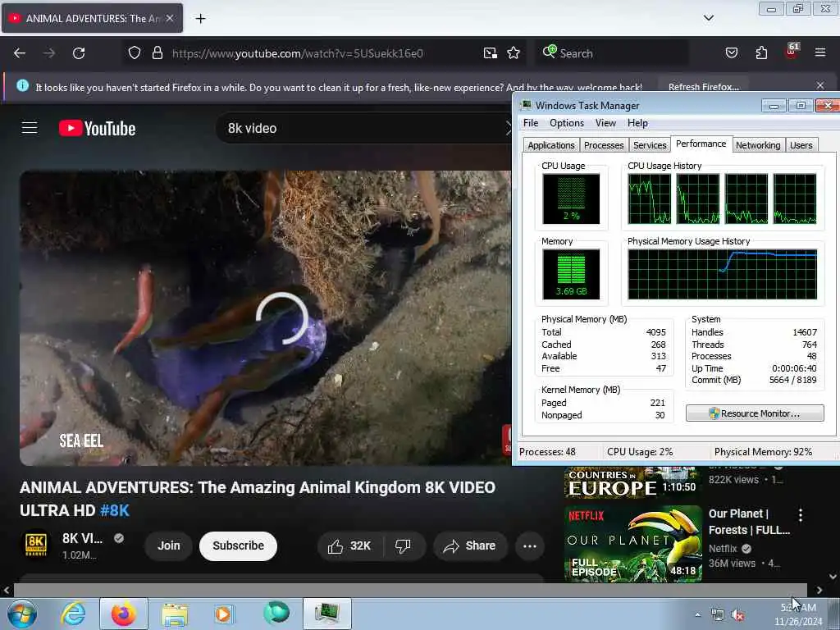Open Resource Monitor from Task Manager
840x630 pixels.
click(x=755, y=413)
